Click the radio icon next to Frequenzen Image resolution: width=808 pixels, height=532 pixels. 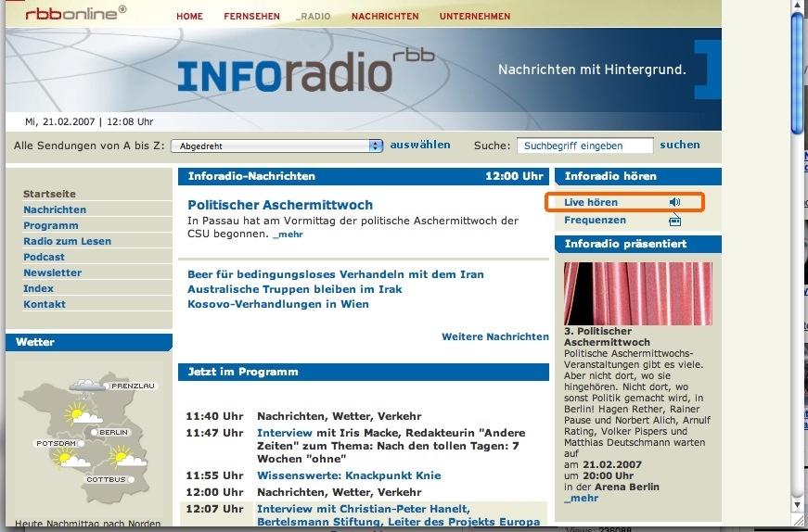(674, 221)
